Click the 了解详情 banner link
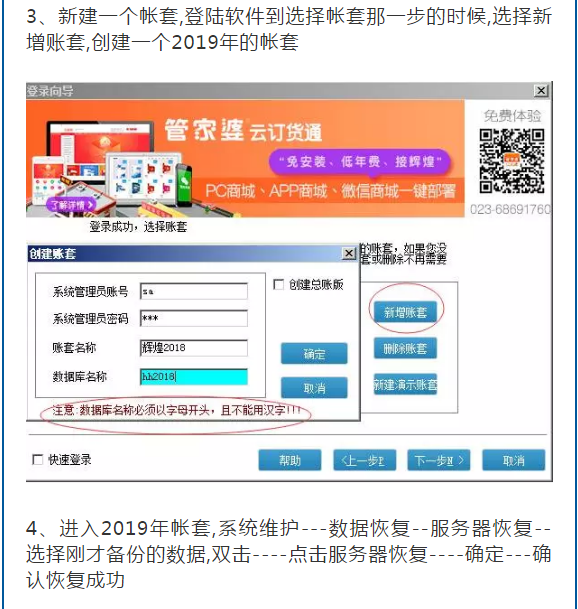The width and height of the screenshot is (578, 609). [x=70, y=205]
